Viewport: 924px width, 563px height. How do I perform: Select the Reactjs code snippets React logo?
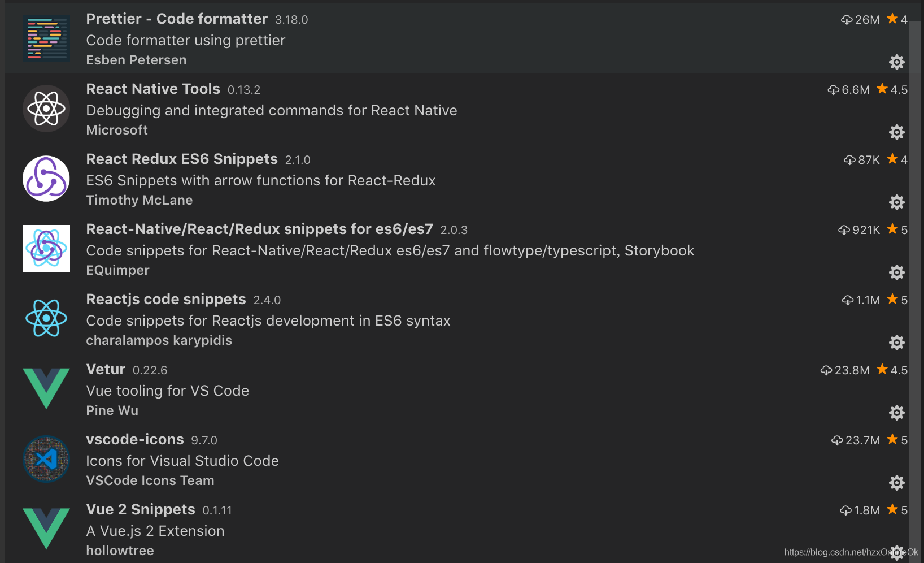click(x=46, y=318)
